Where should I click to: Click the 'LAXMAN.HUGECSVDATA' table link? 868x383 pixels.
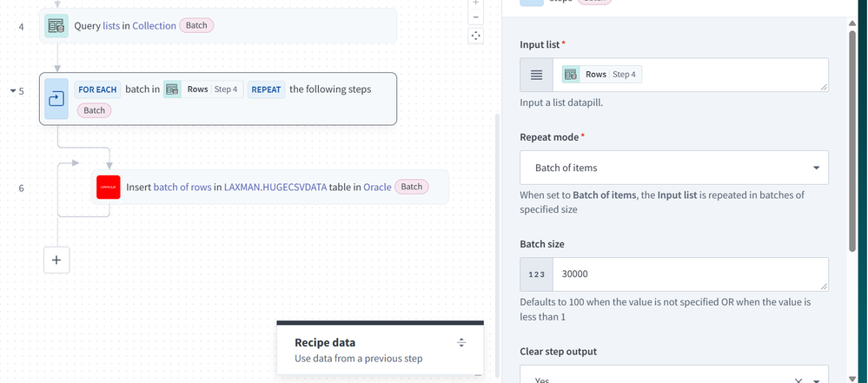275,187
